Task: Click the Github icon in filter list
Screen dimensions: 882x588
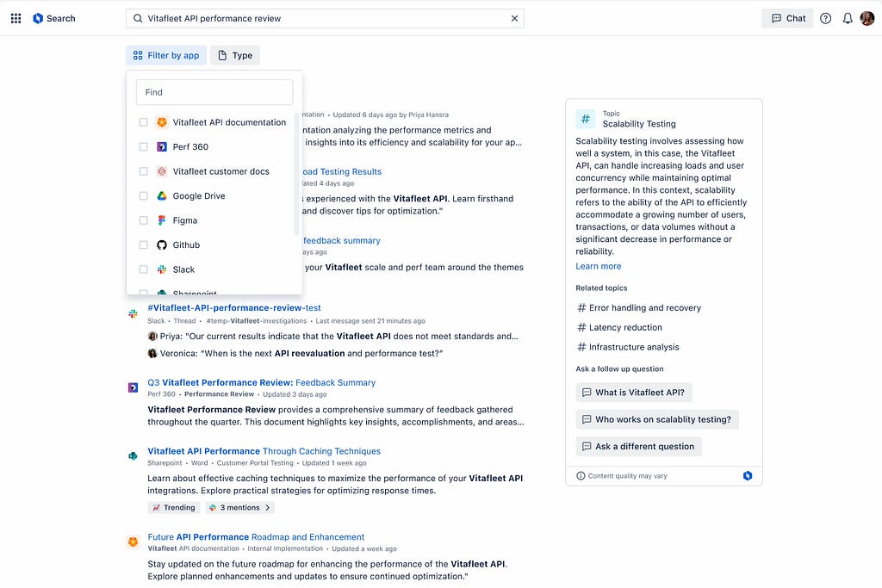Action: pos(161,245)
